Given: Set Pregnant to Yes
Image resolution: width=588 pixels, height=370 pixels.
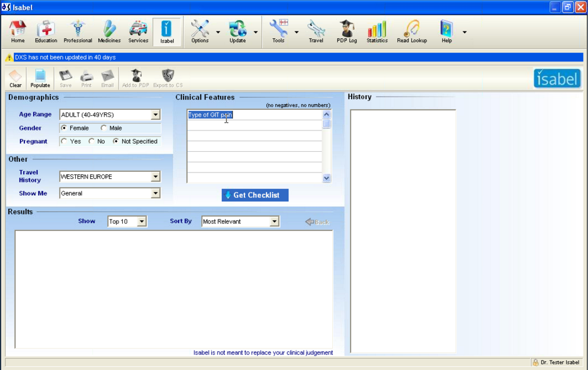Looking at the screenshot, I should click(64, 142).
